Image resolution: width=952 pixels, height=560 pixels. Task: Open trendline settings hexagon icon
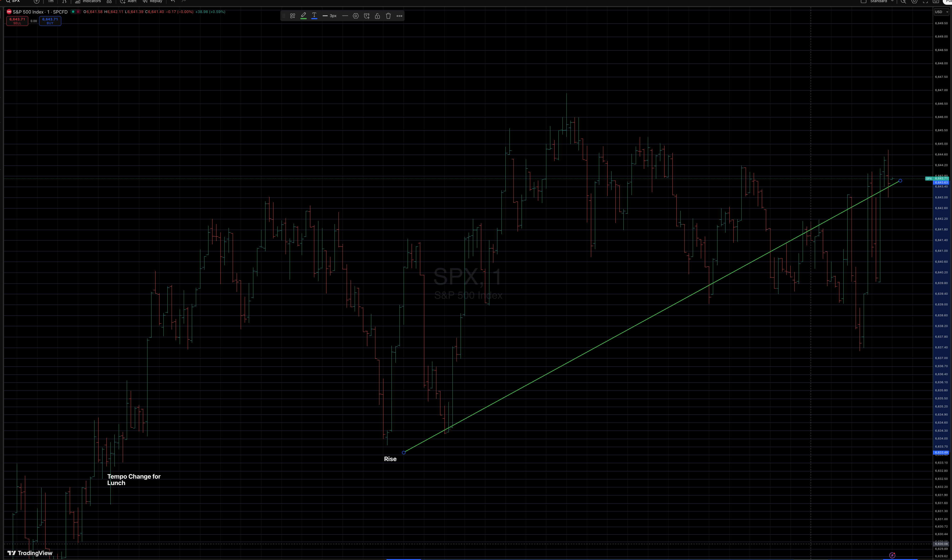pos(355,16)
